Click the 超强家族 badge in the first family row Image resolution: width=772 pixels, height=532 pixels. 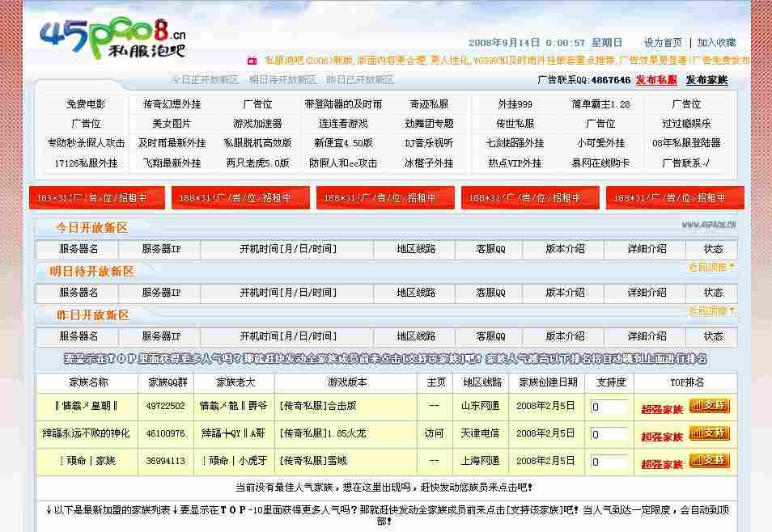pyautogui.click(x=661, y=409)
